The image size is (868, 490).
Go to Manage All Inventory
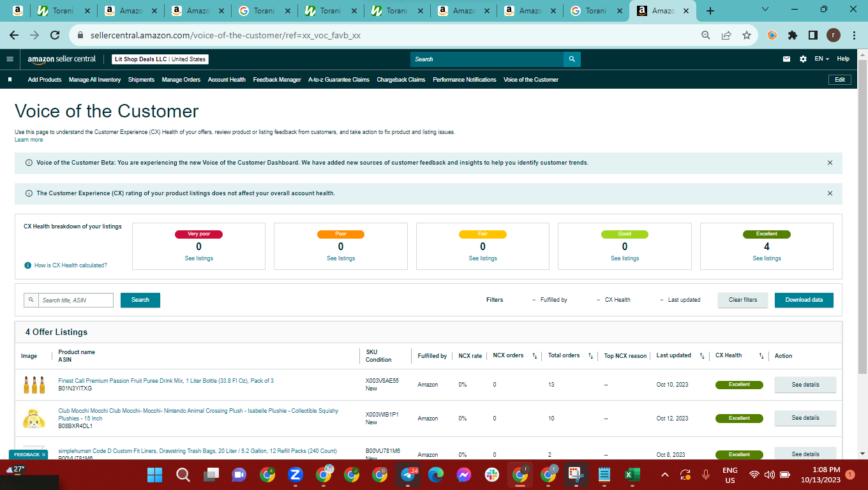coord(95,80)
